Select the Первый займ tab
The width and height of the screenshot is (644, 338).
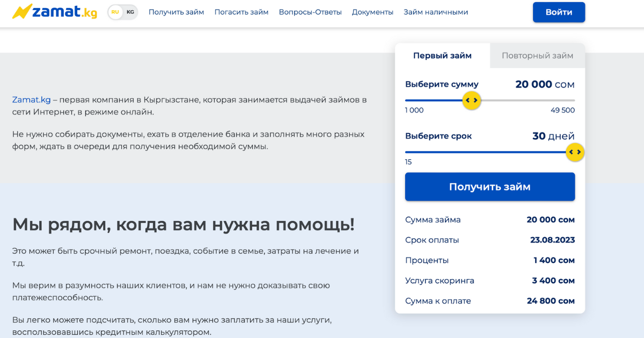[x=442, y=55]
